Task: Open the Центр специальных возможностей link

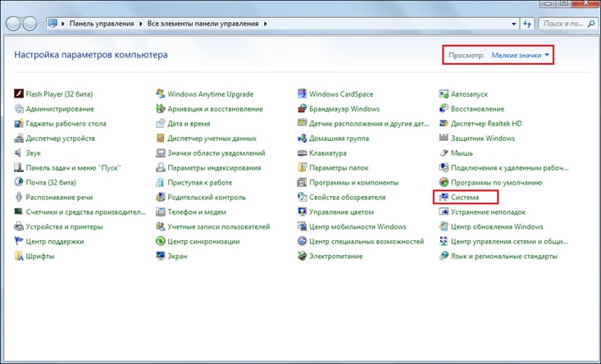Action: [367, 241]
